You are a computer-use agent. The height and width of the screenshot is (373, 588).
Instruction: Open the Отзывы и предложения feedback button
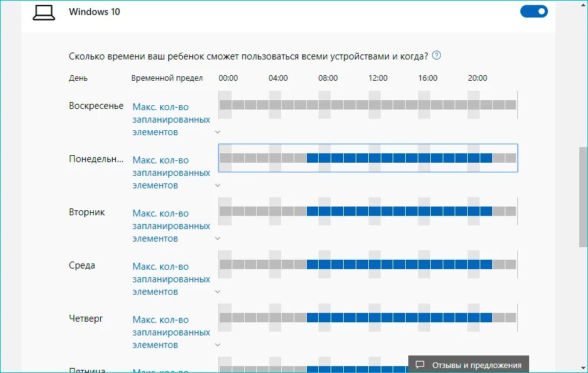[x=468, y=364]
